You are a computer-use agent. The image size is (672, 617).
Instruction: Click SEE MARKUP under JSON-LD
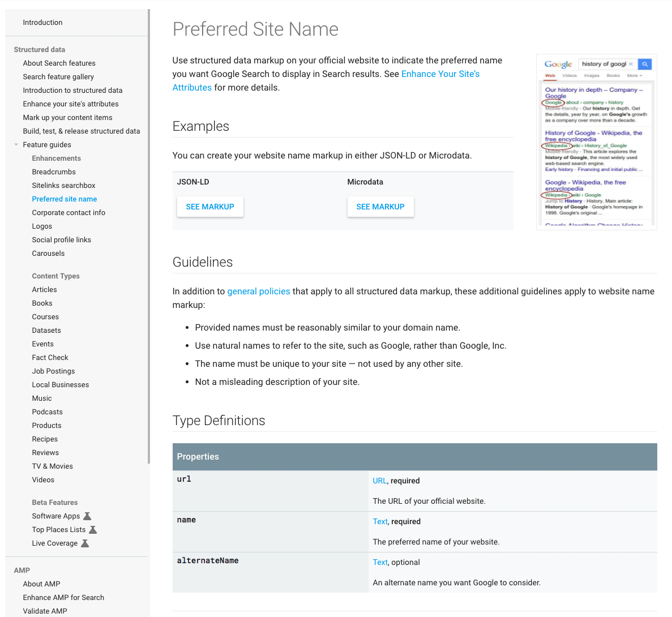pyautogui.click(x=210, y=207)
